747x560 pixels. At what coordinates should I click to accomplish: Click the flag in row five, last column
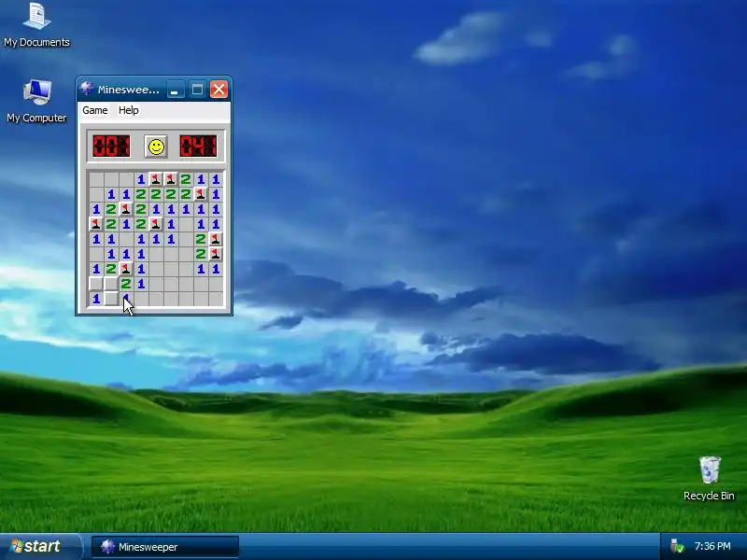[216, 239]
